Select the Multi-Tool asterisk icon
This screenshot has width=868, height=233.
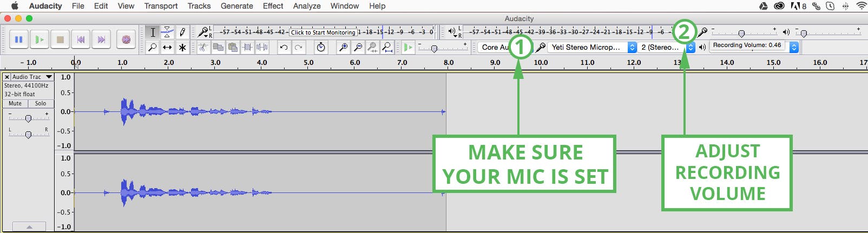coord(182,48)
